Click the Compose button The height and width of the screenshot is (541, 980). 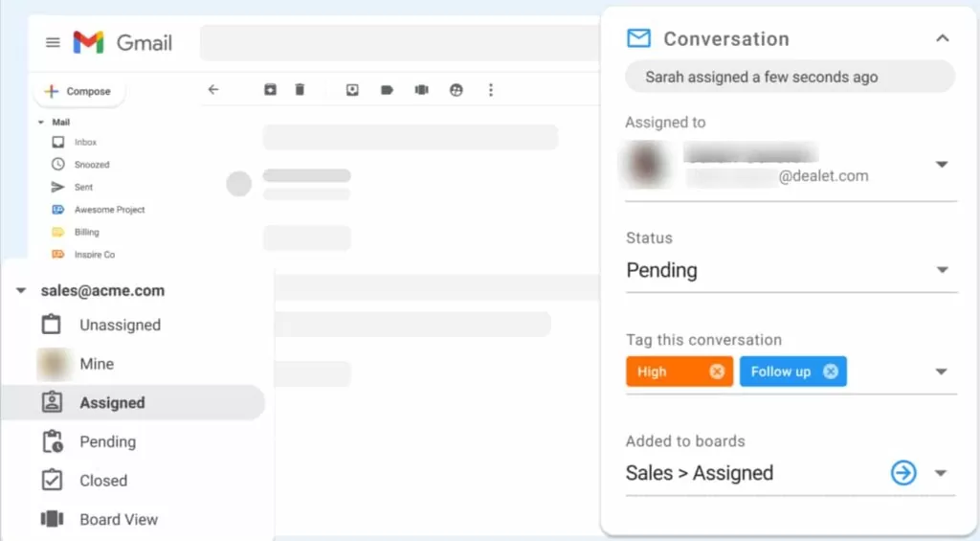(x=78, y=91)
